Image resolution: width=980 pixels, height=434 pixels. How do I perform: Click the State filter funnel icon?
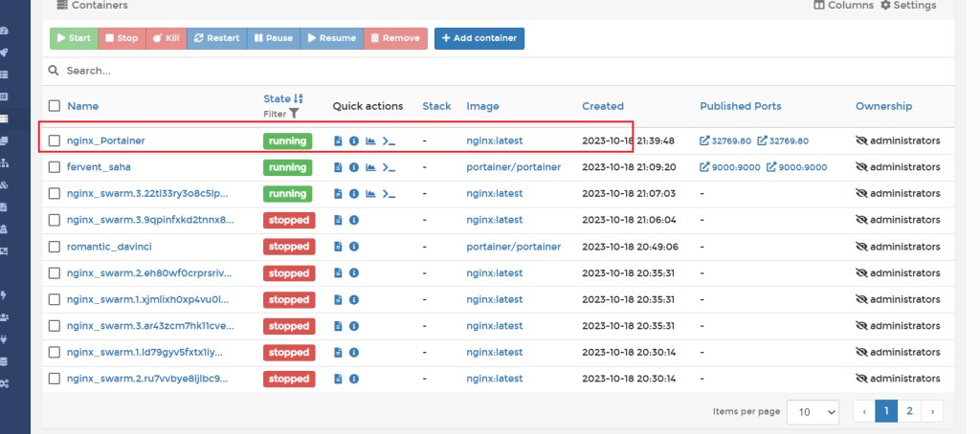click(x=295, y=114)
